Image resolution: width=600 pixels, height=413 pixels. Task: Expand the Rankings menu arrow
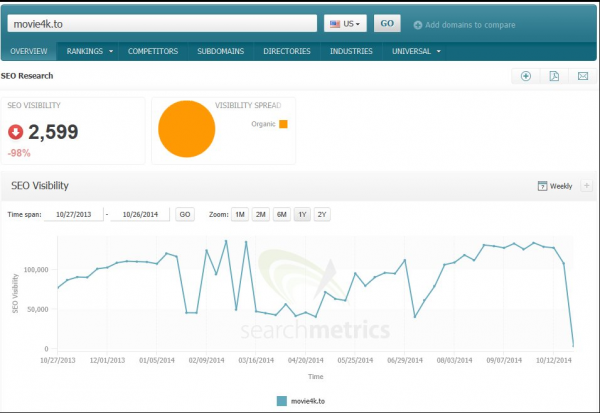pos(111,51)
